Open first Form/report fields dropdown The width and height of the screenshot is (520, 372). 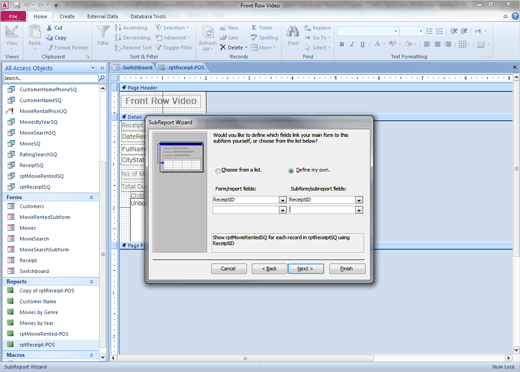pyautogui.click(x=283, y=200)
